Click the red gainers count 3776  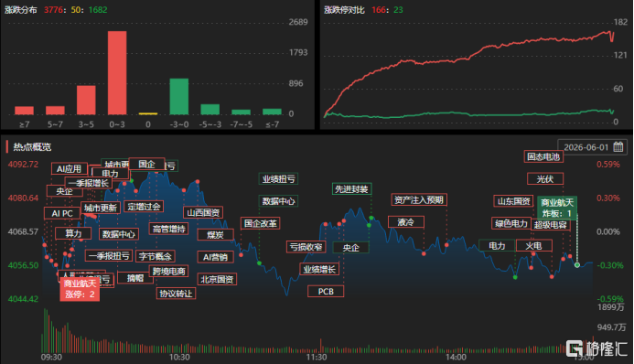pos(53,10)
